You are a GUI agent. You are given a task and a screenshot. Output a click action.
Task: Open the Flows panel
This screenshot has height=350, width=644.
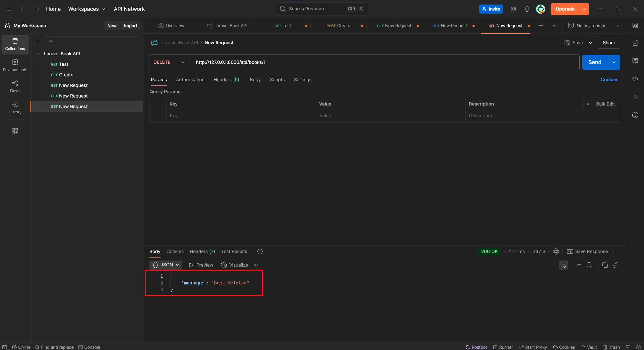(15, 86)
